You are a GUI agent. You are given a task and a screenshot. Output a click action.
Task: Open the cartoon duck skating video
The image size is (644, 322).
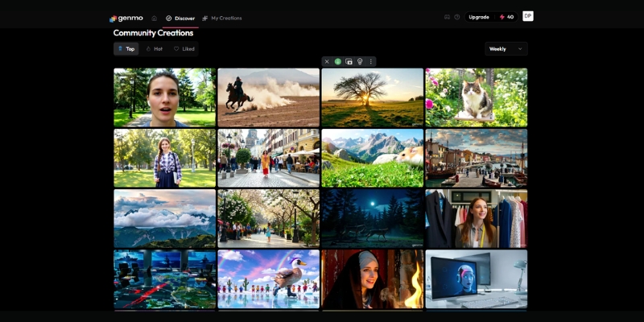[x=269, y=279]
